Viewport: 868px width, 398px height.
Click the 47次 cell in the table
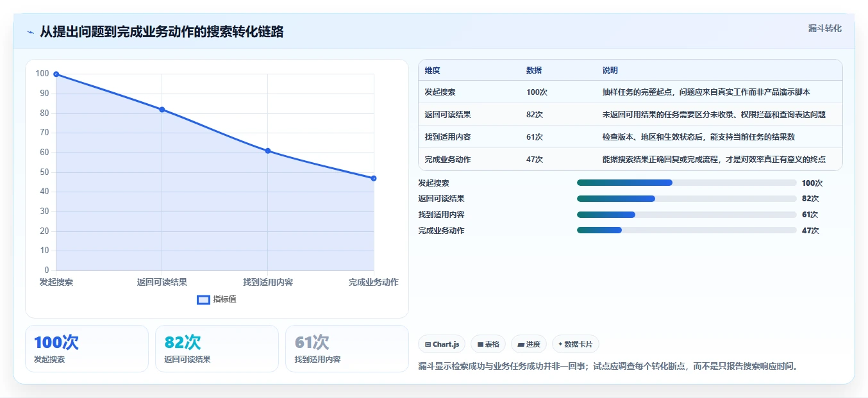[535, 160]
